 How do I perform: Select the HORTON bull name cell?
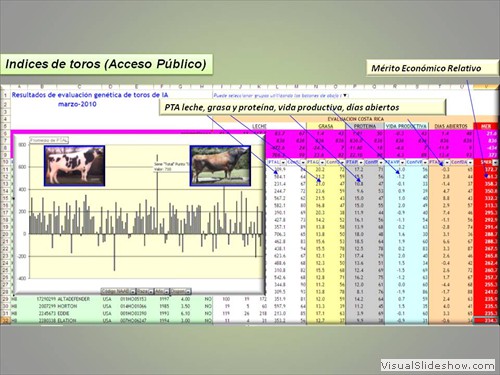[x=67, y=306]
